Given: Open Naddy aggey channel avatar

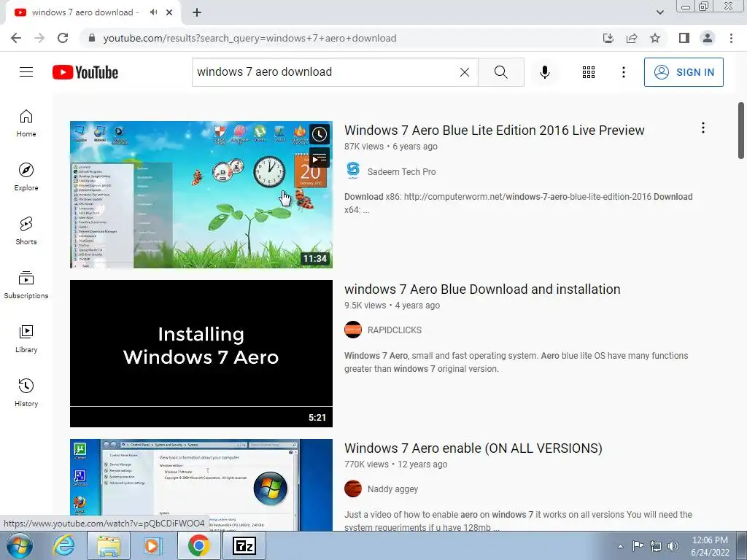Looking at the screenshot, I should [x=353, y=489].
